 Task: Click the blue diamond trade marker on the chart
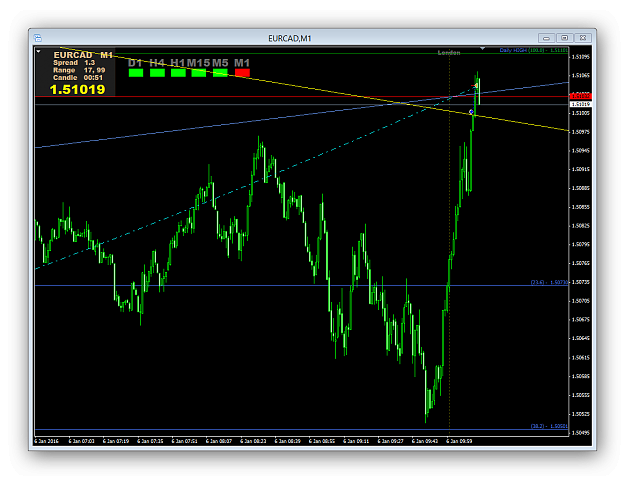471,112
